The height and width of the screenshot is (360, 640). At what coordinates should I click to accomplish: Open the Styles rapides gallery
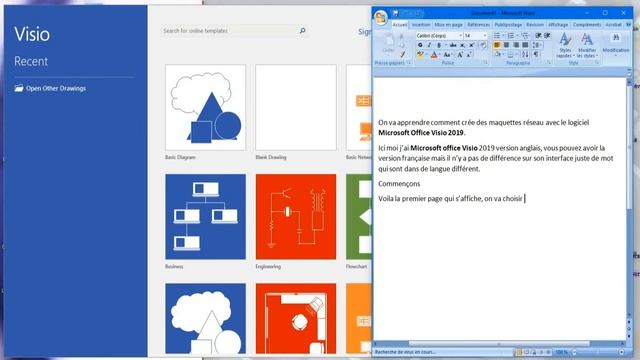[x=565, y=45]
